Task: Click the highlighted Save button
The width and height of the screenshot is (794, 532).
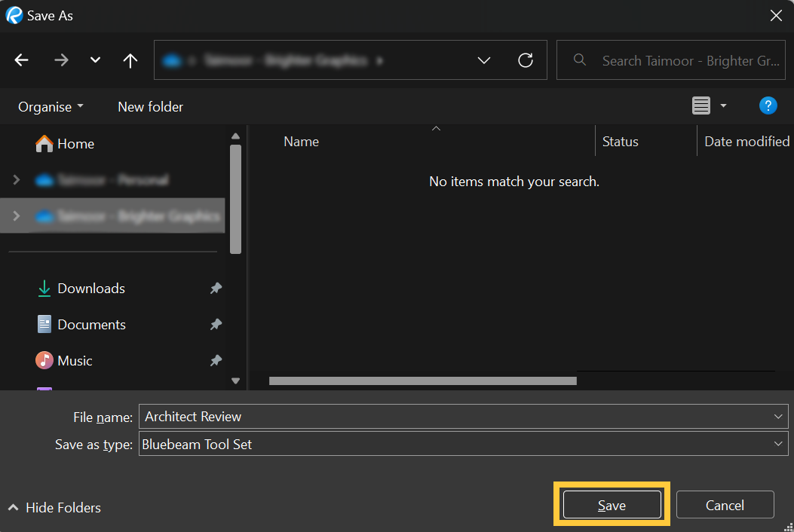Action: coord(612,504)
